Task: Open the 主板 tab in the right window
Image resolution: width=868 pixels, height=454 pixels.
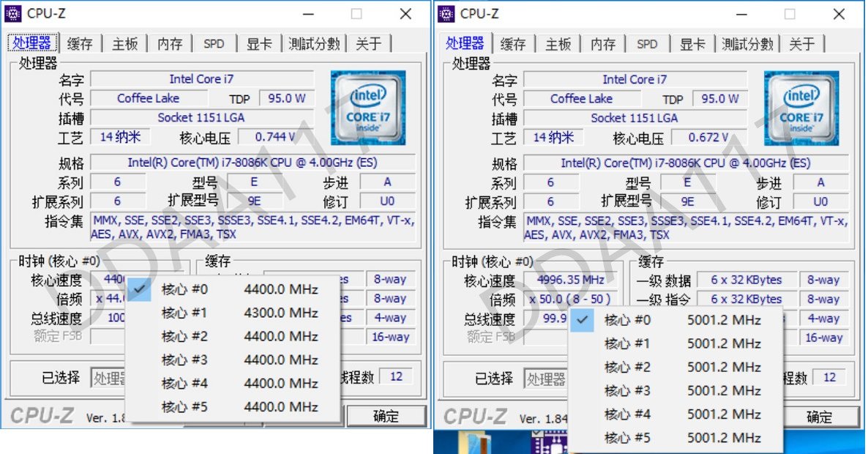Action: (558, 44)
